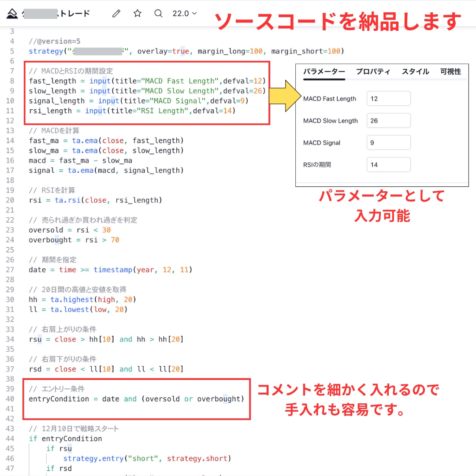Image resolution: width=476 pixels, height=476 pixels.
Task: Click the pencil rename script icon
Action: (116, 13)
